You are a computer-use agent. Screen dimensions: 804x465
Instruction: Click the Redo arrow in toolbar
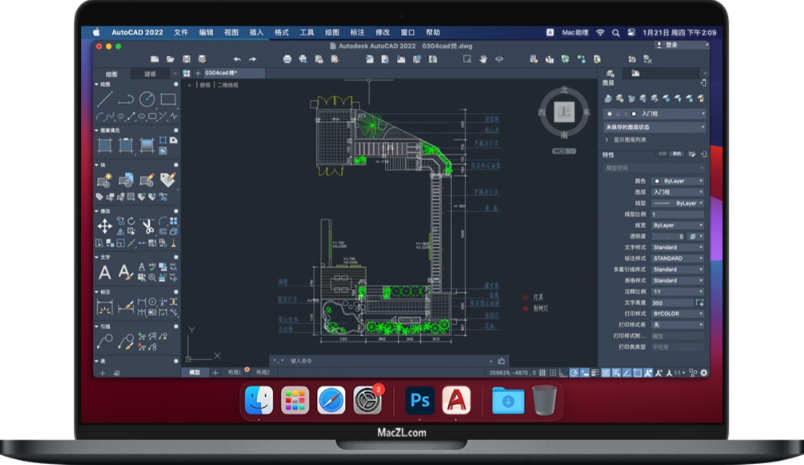point(252,59)
